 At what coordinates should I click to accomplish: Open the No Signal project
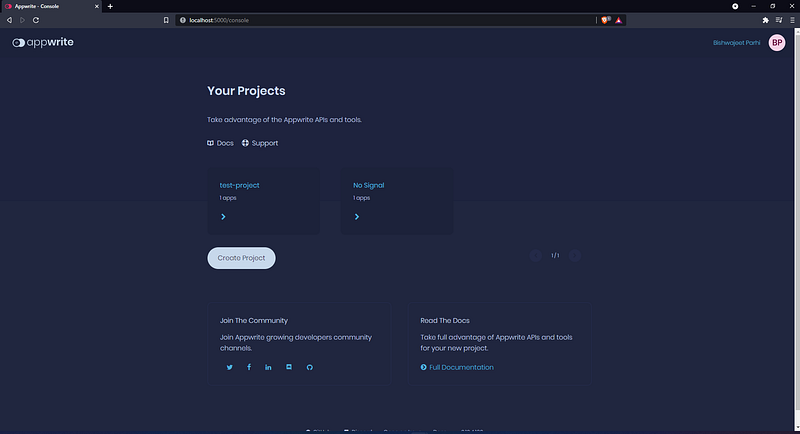pos(368,185)
